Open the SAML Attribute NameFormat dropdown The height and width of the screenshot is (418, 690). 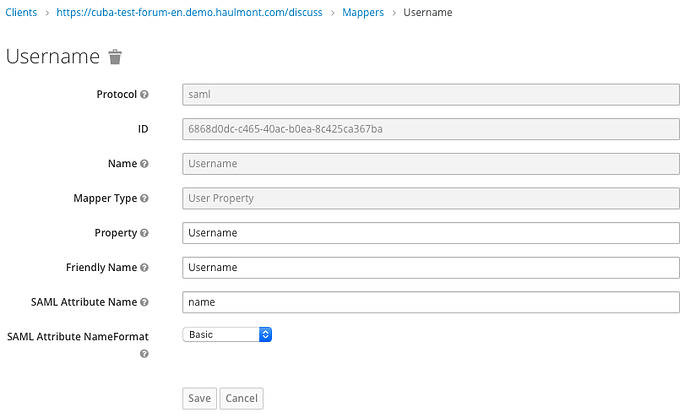pyautogui.click(x=227, y=335)
